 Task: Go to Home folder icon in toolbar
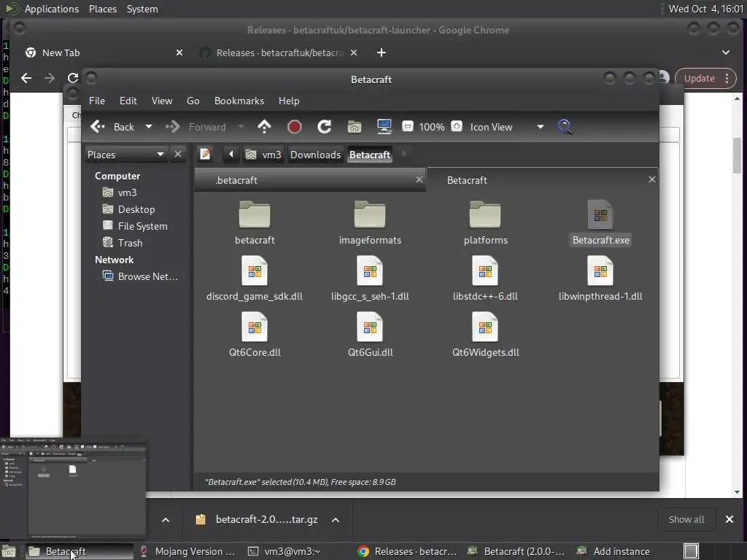coord(355,127)
